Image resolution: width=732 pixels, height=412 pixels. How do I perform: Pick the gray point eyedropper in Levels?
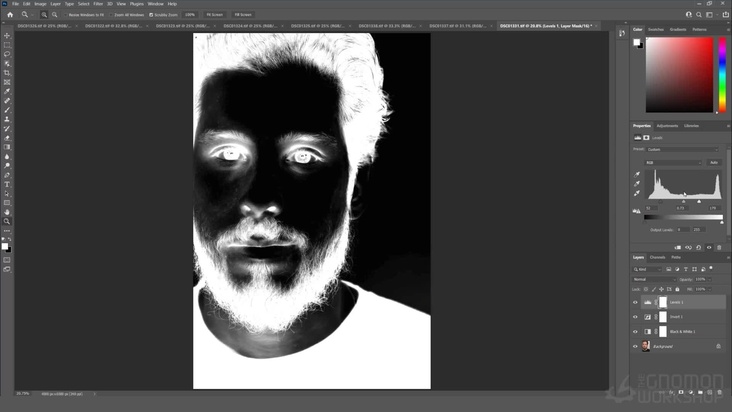click(x=637, y=184)
